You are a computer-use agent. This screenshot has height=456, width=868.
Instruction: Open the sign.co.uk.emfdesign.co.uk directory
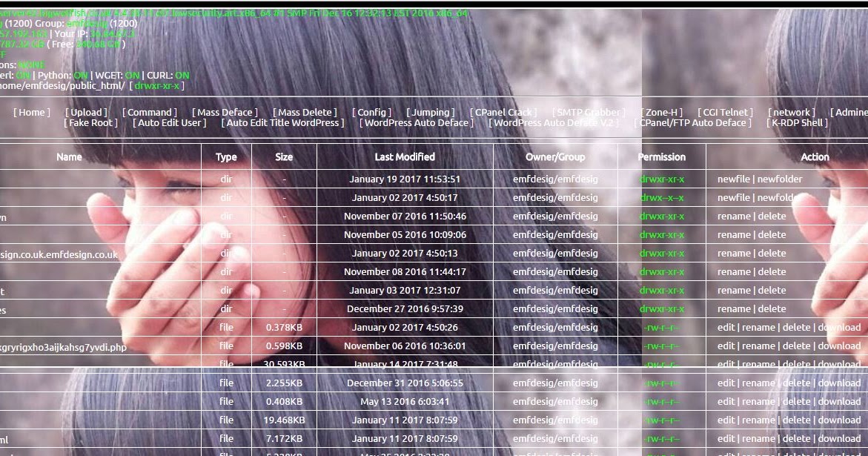tap(59, 254)
